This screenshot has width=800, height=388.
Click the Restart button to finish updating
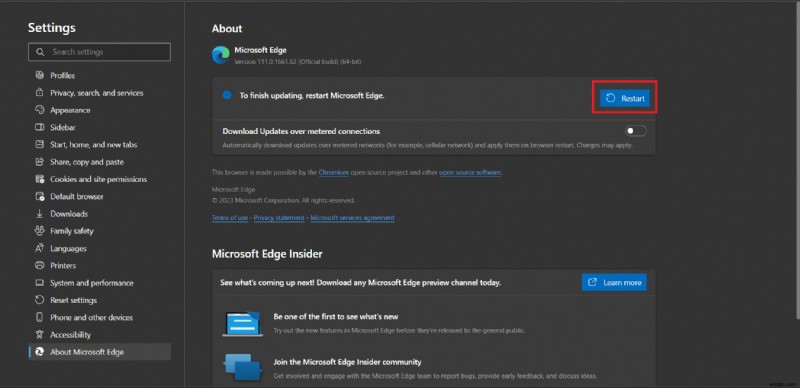tap(624, 99)
